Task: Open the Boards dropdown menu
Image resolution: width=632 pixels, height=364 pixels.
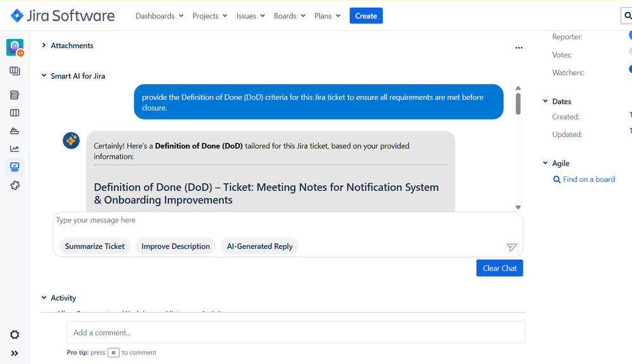Action: tap(290, 16)
